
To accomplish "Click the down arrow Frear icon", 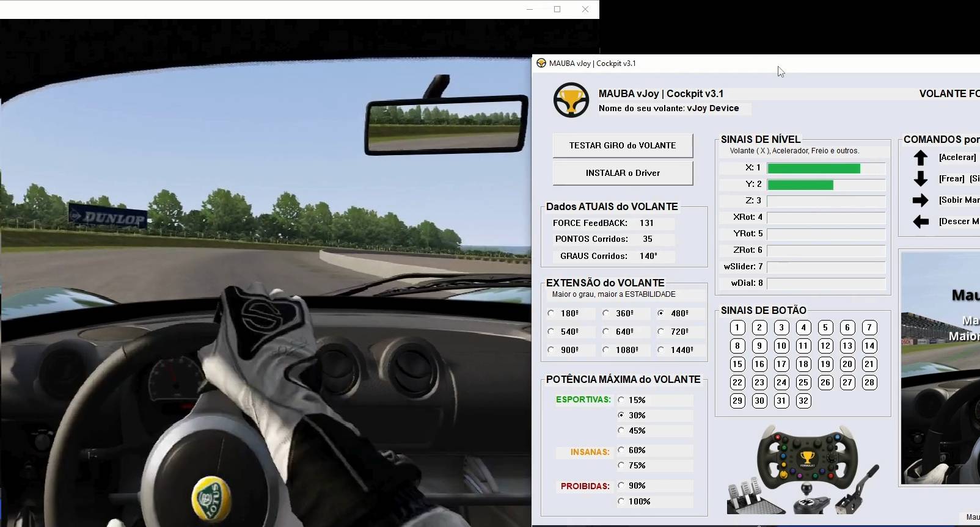I will (x=920, y=179).
